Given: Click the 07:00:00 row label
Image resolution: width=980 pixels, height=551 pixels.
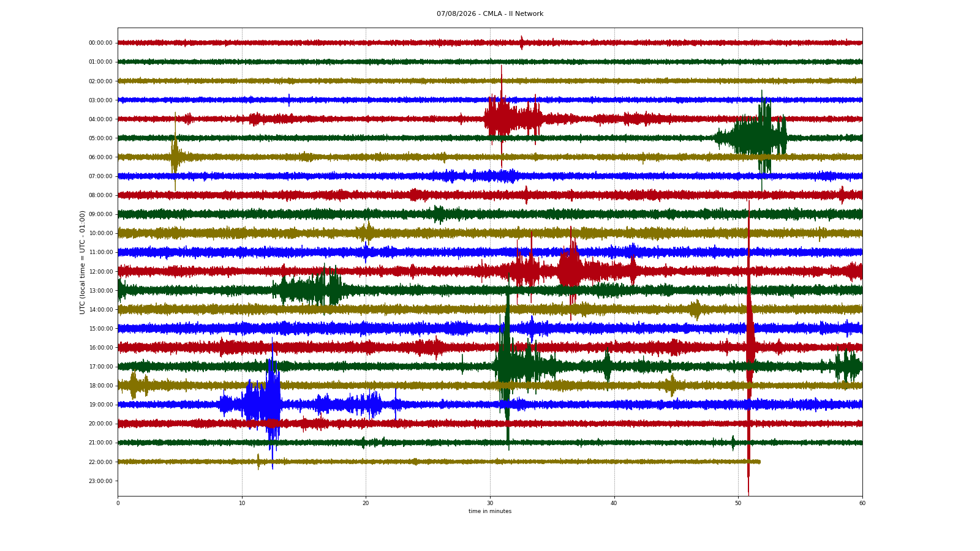Looking at the screenshot, I should [100, 176].
